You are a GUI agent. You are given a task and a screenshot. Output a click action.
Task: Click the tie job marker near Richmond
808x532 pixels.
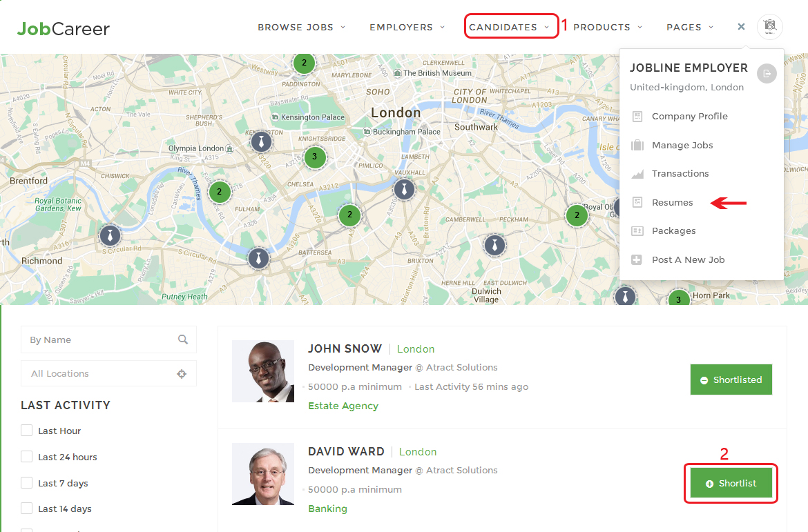[110, 235]
